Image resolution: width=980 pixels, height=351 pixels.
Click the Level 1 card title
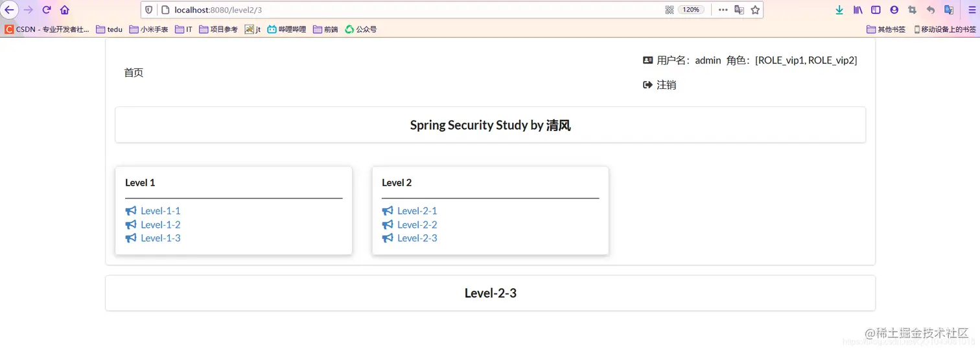coord(140,183)
